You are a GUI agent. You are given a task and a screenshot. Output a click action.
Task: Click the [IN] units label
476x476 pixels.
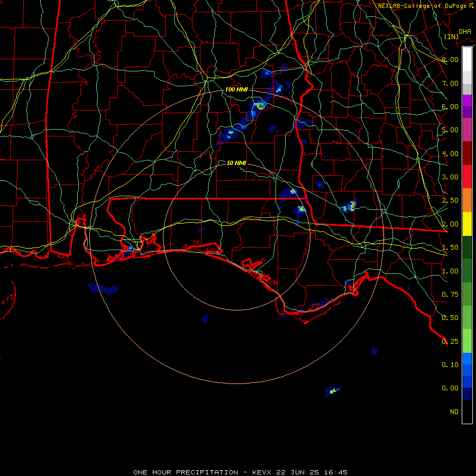451,36
